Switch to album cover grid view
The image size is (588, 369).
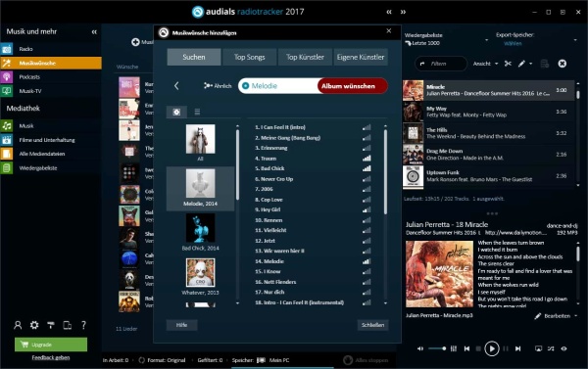tap(176, 112)
